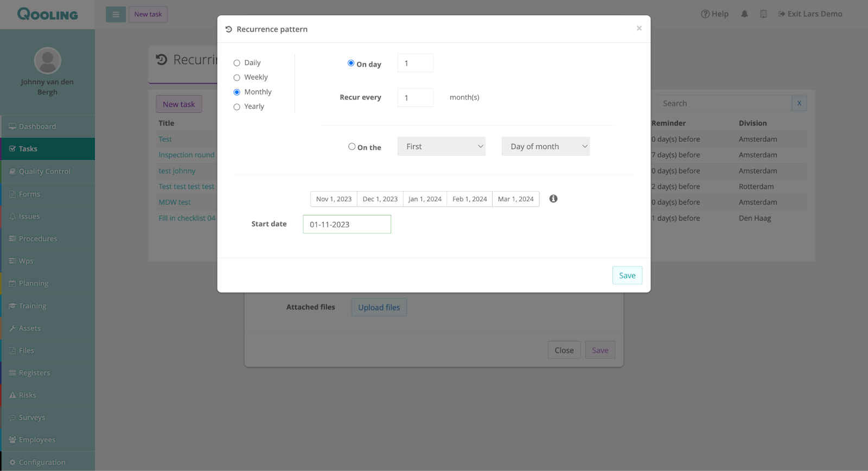The width and height of the screenshot is (868, 471).
Task: Select the Monthly radio option
Action: coord(237,92)
